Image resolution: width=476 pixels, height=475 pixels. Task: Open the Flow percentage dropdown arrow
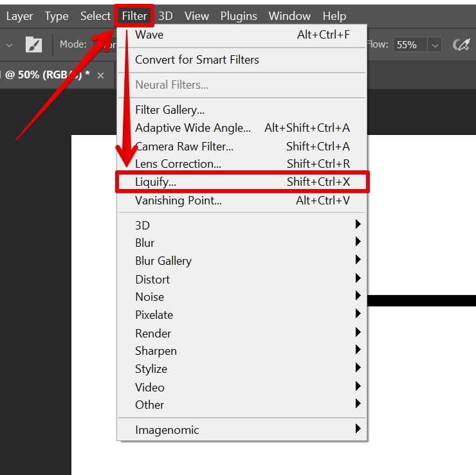(x=435, y=45)
